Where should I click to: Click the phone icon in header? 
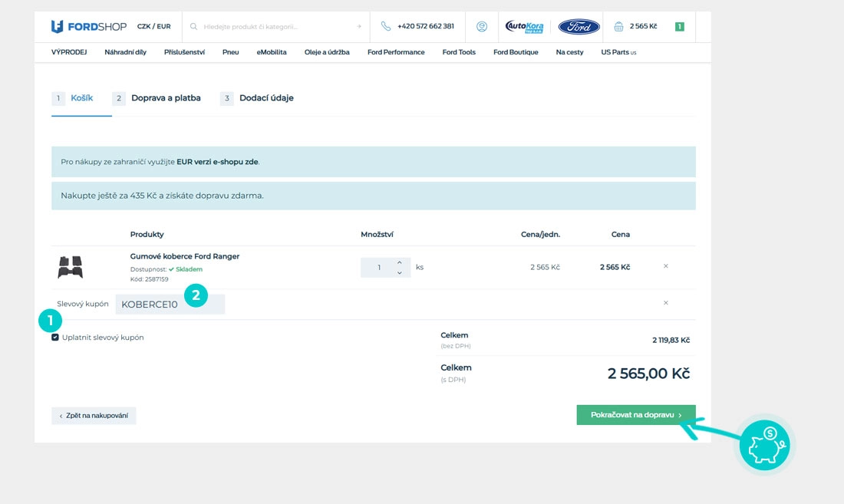tap(386, 26)
